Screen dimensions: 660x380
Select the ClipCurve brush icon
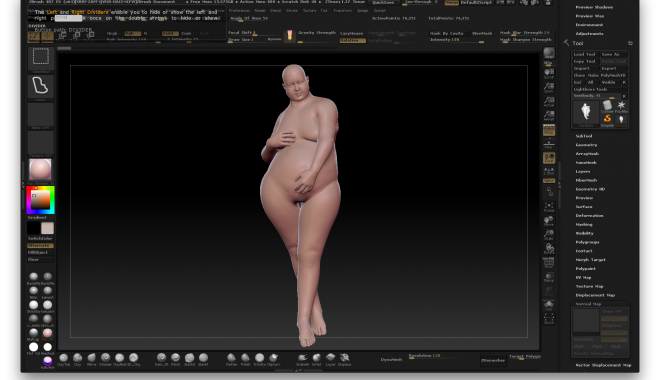tap(274, 359)
